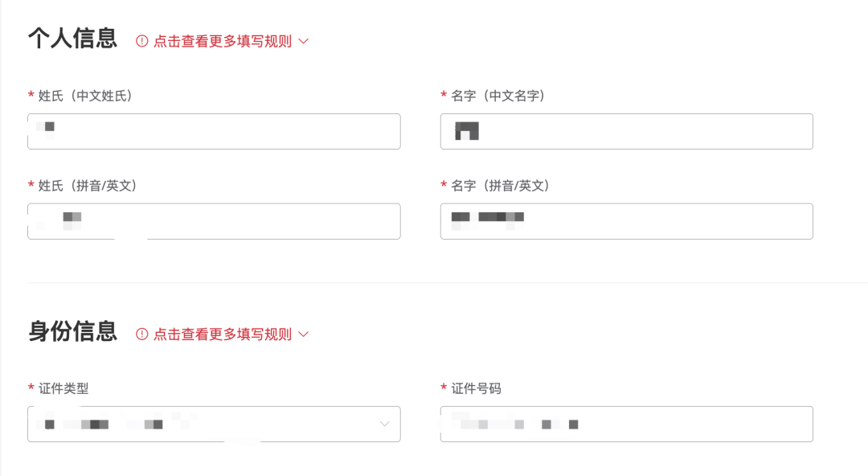The width and height of the screenshot is (868, 476).
Task: Expand the 填写规则 chevron in 个人信息 section
Action: coord(304,41)
